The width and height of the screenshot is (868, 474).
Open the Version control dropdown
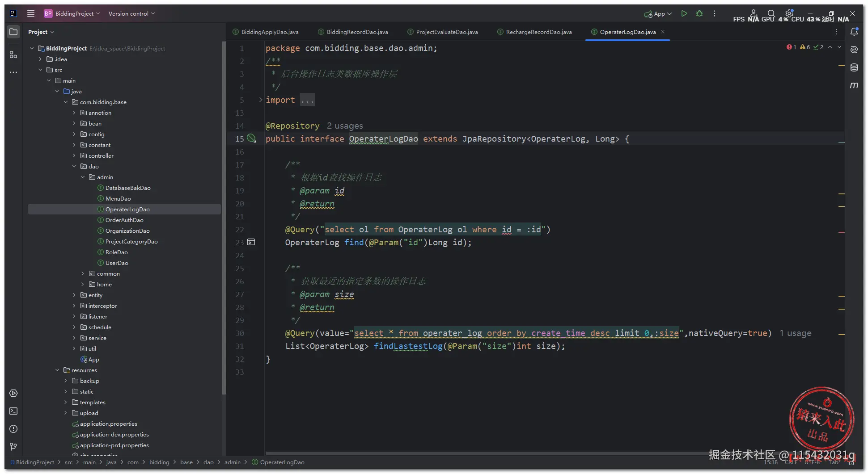[131, 13]
